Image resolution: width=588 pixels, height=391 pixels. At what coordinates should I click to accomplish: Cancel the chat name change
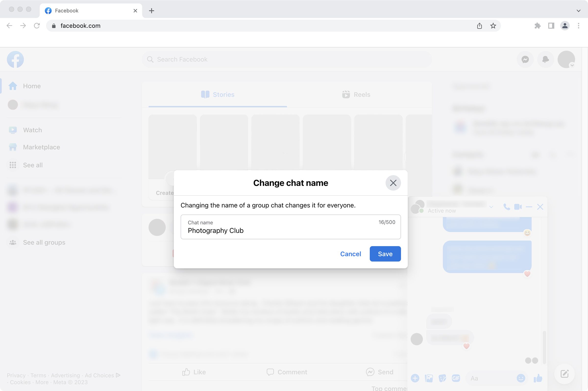(350, 254)
